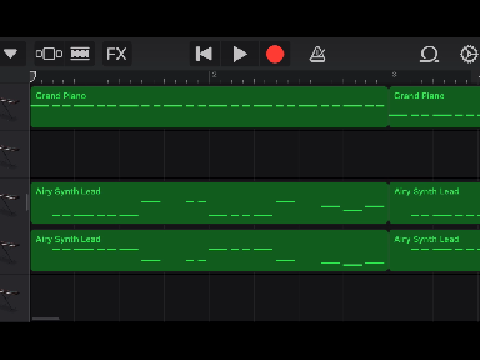The width and height of the screenshot is (480, 360).
Task: Open the FX effects panel
Action: tap(116, 54)
